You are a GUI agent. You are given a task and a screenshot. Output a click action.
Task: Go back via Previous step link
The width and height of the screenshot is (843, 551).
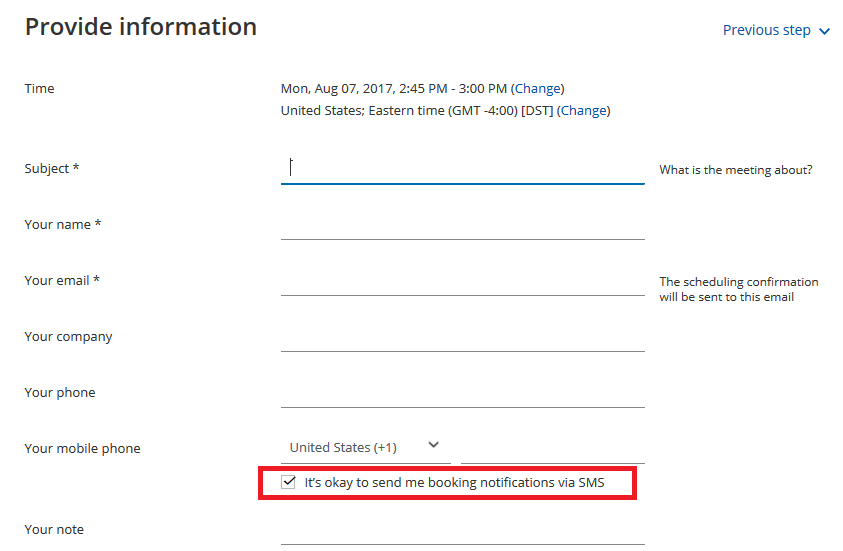tap(766, 30)
